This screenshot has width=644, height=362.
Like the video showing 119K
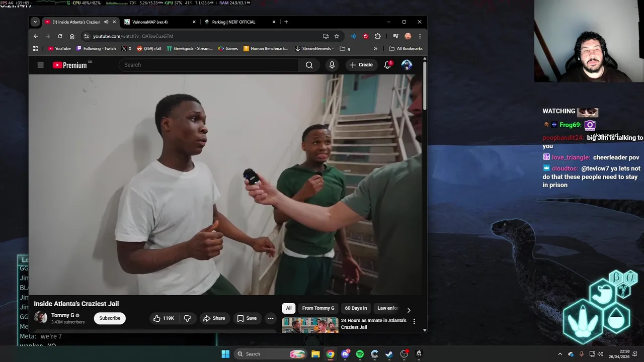164,318
